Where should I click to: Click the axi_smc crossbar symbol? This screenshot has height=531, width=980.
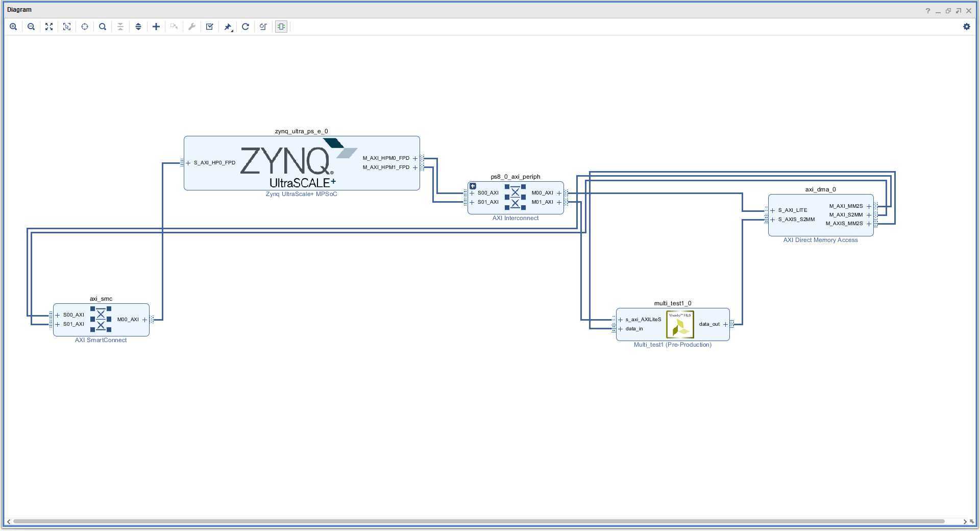point(101,319)
